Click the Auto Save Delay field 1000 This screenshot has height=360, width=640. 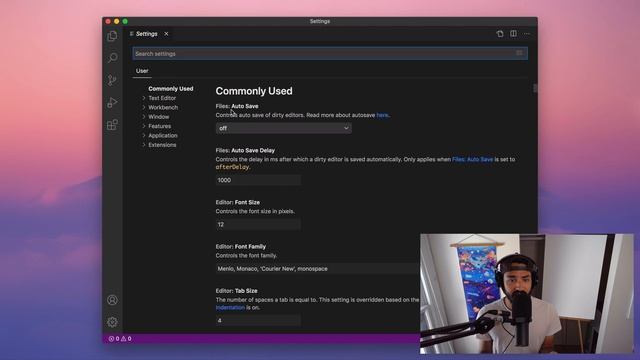tap(258, 180)
